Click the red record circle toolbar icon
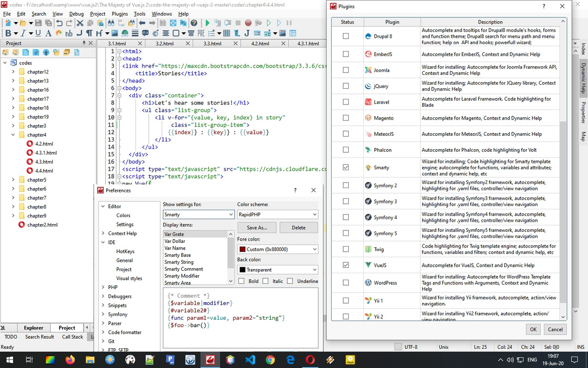This screenshot has width=588, height=368. (248, 23)
